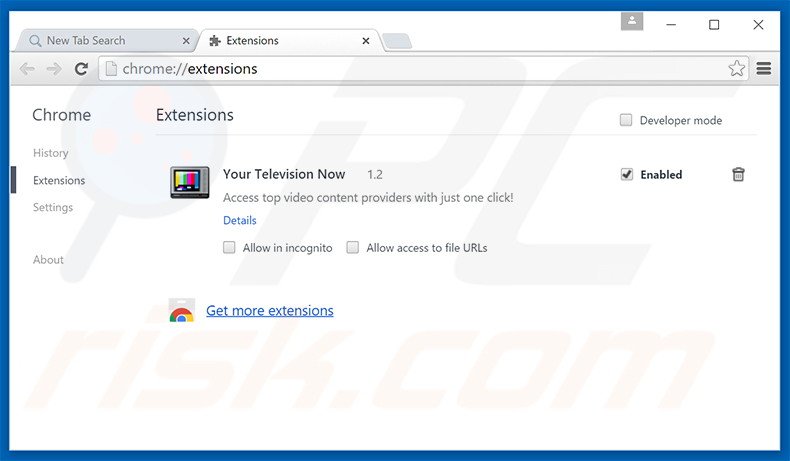Open the Details link
The width and height of the screenshot is (790, 461).
pyautogui.click(x=240, y=220)
